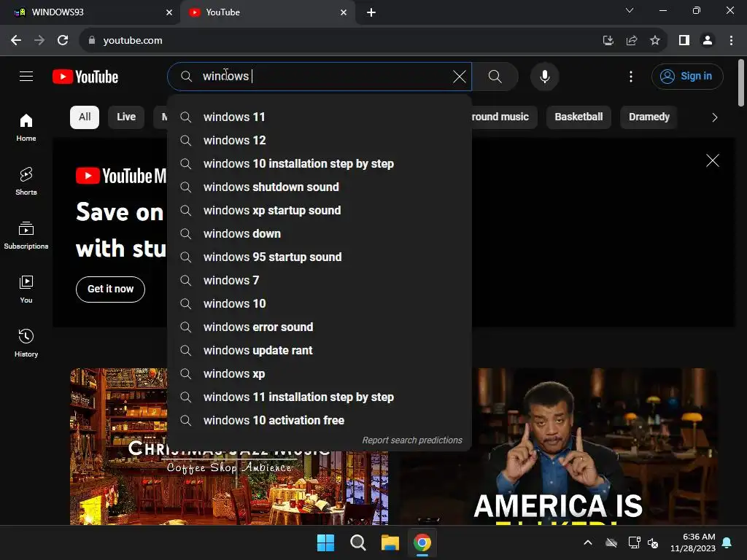Select the All filter chip
This screenshot has width=747, height=560.
point(85,117)
